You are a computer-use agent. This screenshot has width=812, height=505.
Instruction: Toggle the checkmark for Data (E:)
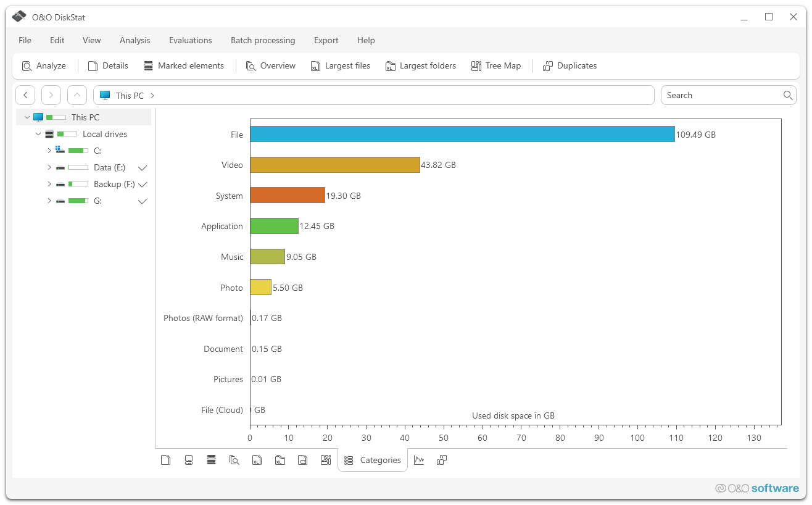tap(143, 168)
